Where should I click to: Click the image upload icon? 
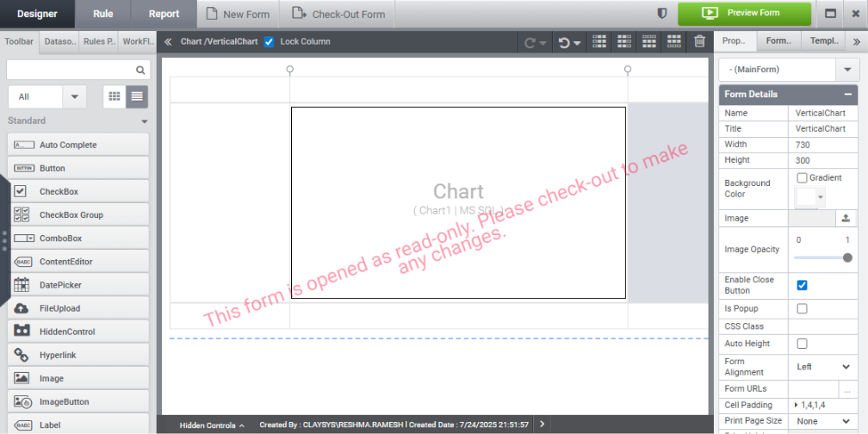pos(846,219)
